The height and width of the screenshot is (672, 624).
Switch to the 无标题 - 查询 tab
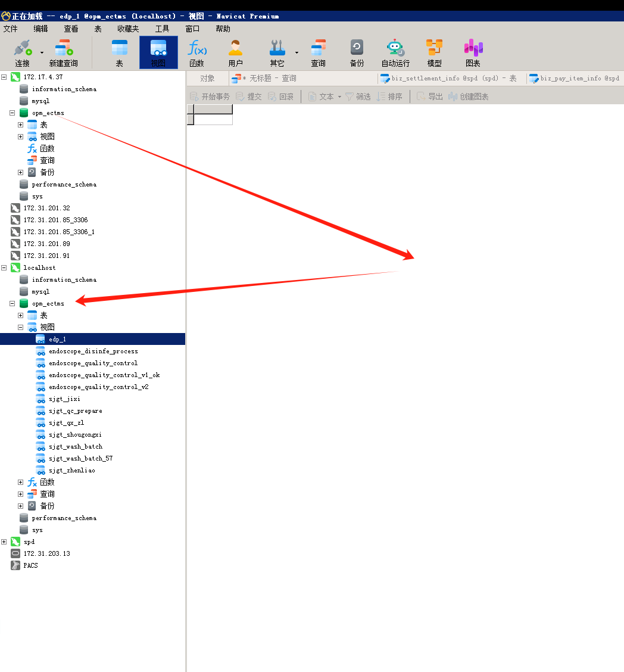pyautogui.click(x=264, y=79)
